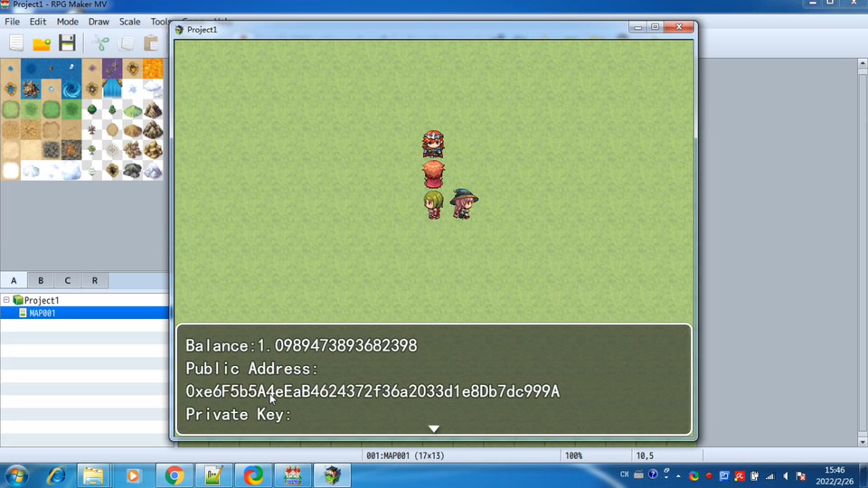The width and height of the screenshot is (868, 488).
Task: Select the whirlpool tile in tileset palette
Action: pos(71,89)
